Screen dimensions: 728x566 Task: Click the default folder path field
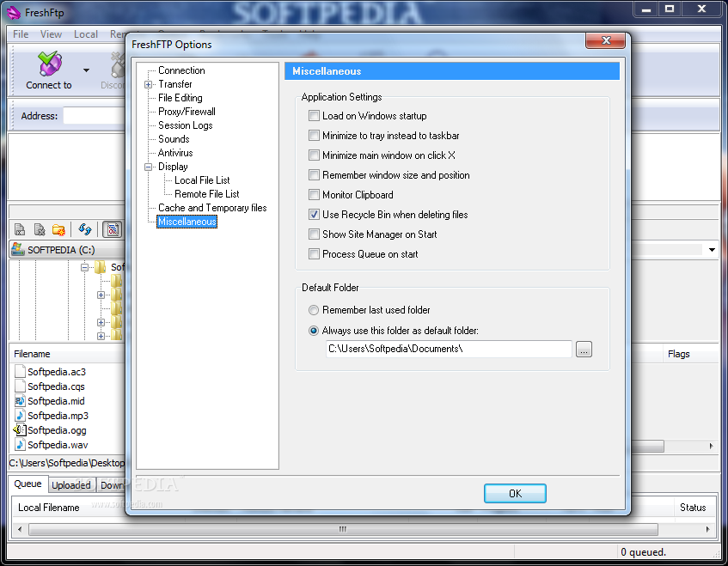point(449,349)
